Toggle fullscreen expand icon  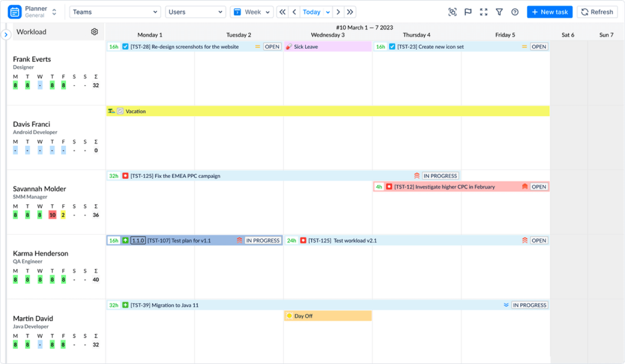point(484,12)
